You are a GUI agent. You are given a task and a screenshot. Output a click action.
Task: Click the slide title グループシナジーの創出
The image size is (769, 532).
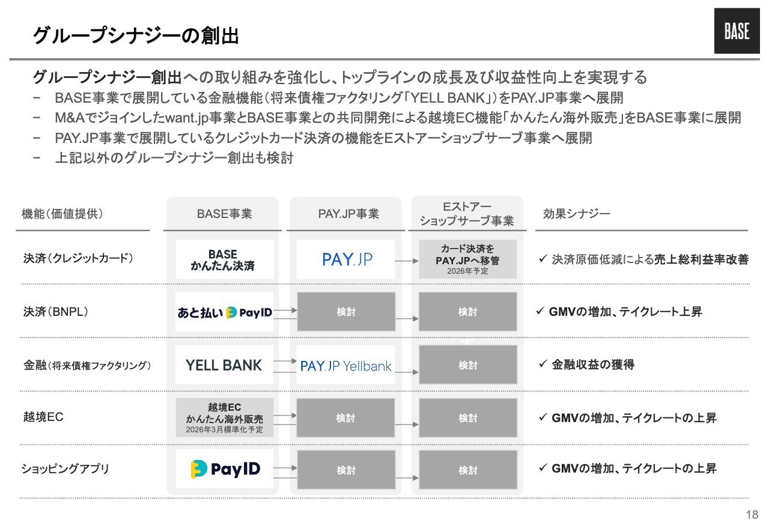(136, 36)
